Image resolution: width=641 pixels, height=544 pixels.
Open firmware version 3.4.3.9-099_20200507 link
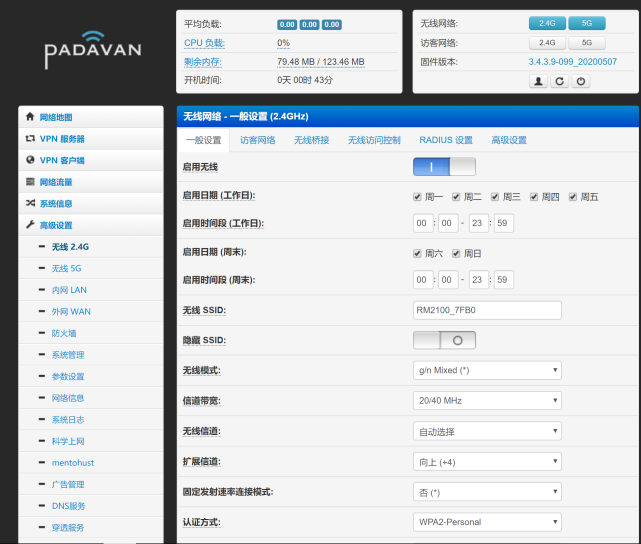[x=572, y=62]
